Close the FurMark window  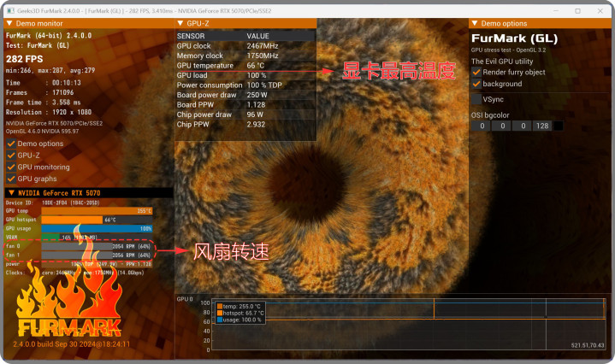click(600, 10)
